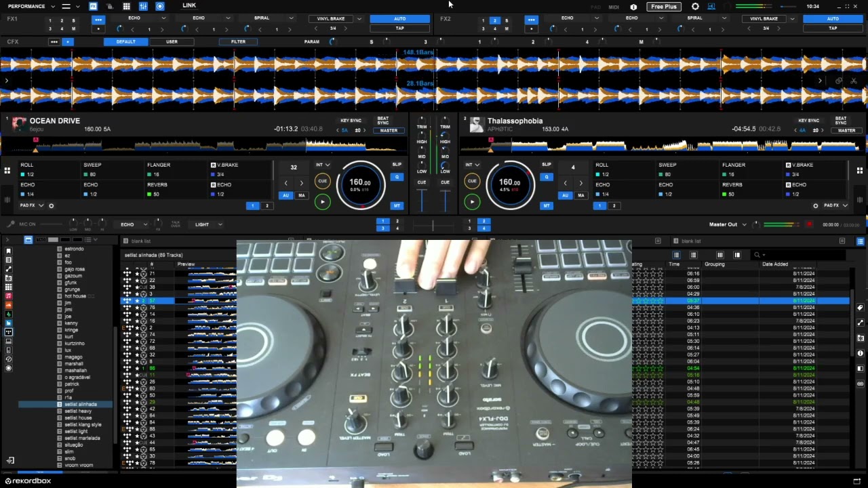Enable FX2 AUTO tempo mode
The image size is (868, 488).
click(833, 19)
